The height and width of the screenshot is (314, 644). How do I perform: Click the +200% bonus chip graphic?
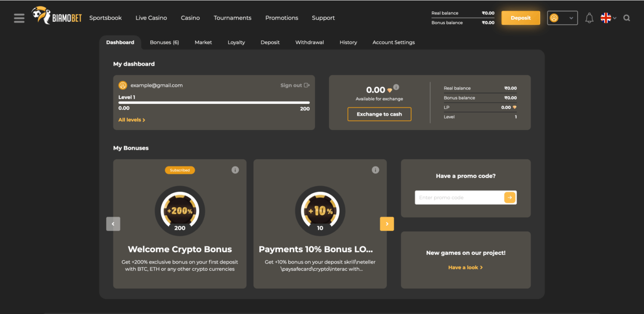[180, 211]
